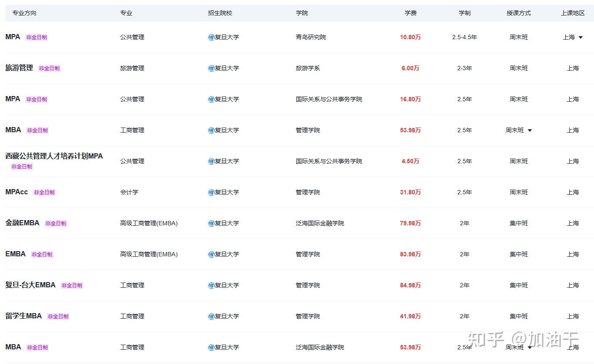Click the Fudan logo in the 青岛研究院 row
This screenshot has height=364, width=594.
click(x=211, y=37)
